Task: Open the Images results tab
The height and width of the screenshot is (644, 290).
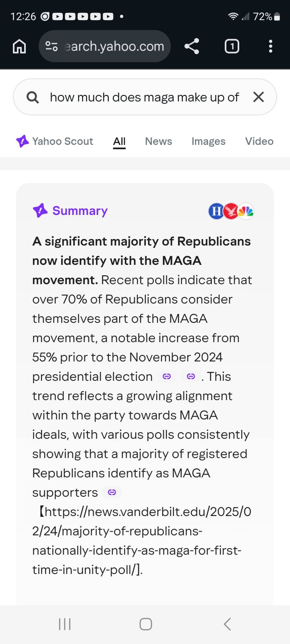Action: [208, 141]
